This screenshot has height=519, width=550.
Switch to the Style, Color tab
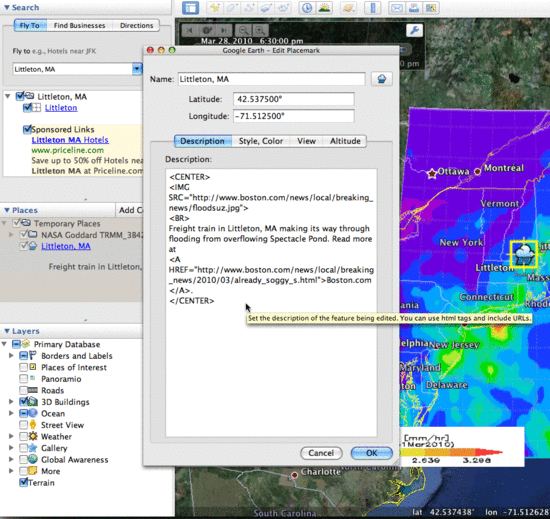[x=261, y=141]
